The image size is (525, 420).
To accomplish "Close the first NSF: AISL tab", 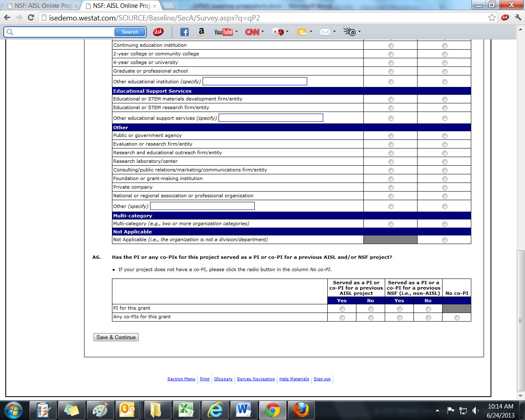I will [x=76, y=6].
